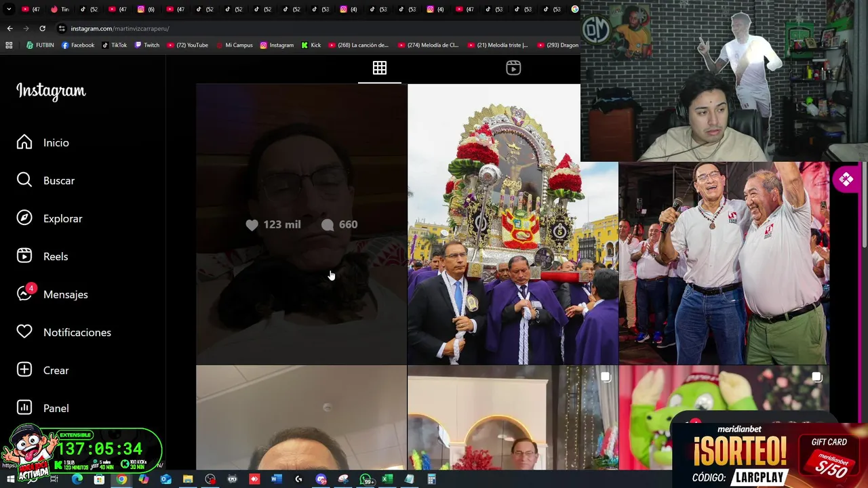
Task: Open the FUTBIN bookmark
Action: [x=39, y=45]
